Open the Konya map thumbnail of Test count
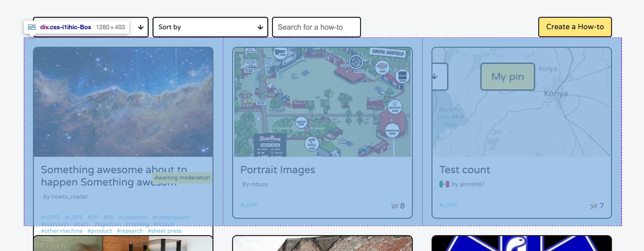This screenshot has height=251, width=644. coord(521,102)
